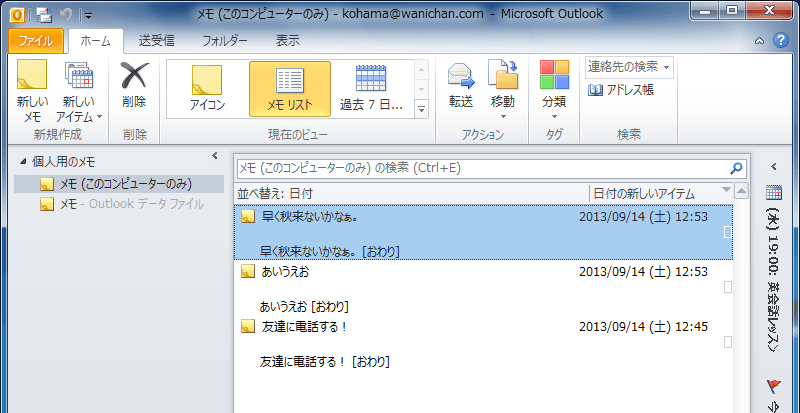Click the note icon beside 友達に電話する！

pos(247,327)
